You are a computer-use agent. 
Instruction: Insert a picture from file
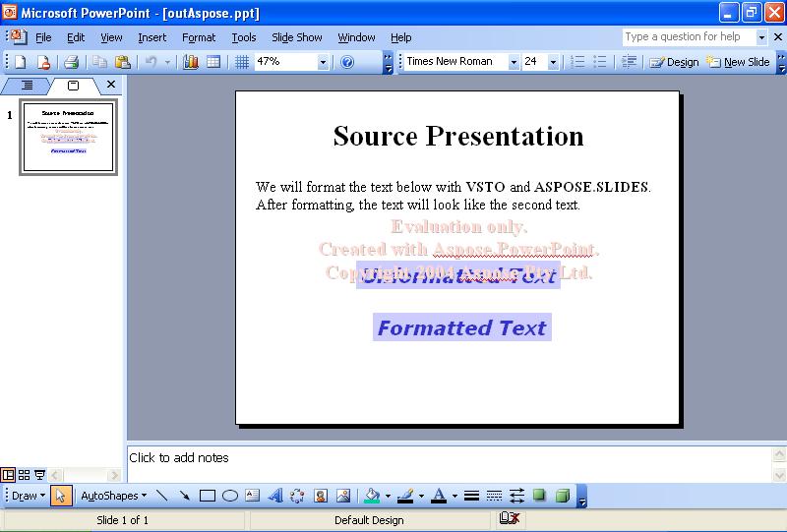pos(343,496)
